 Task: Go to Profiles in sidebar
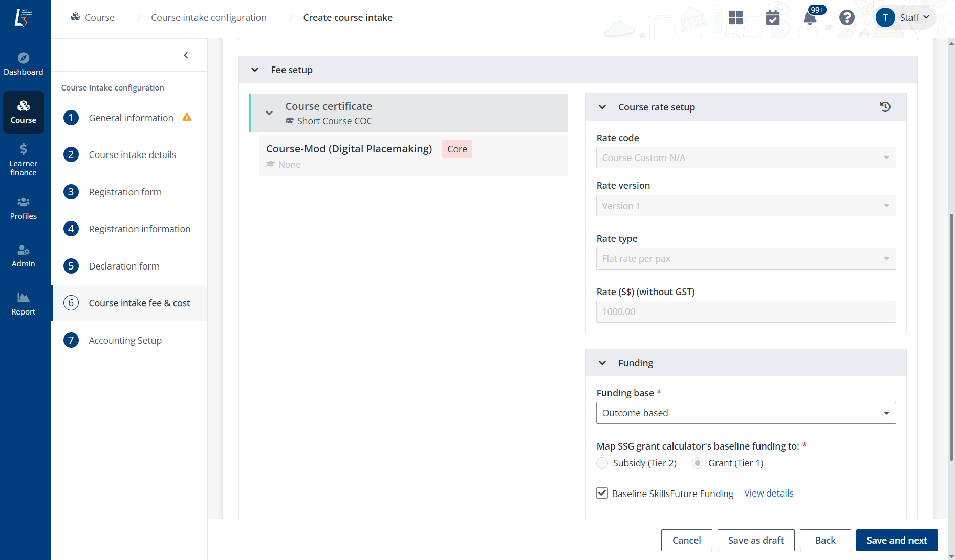(x=24, y=209)
